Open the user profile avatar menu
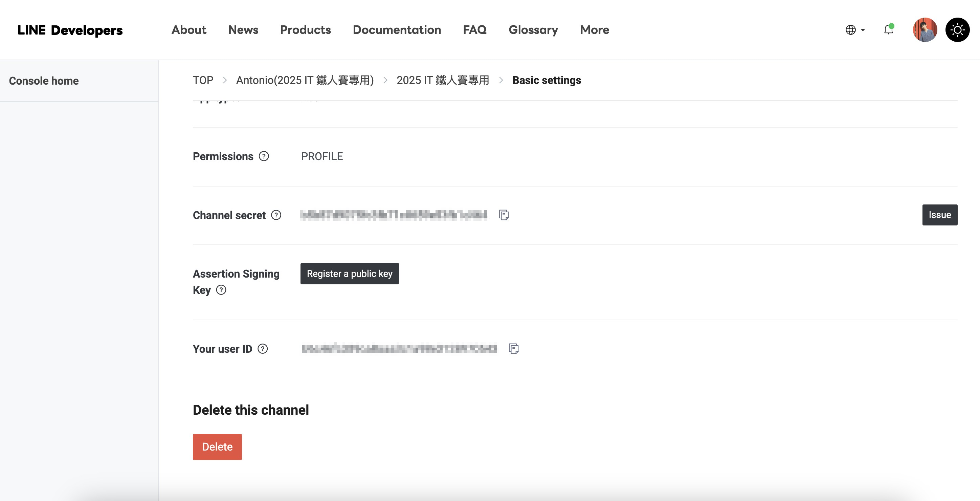The image size is (980, 501). pyautogui.click(x=925, y=30)
